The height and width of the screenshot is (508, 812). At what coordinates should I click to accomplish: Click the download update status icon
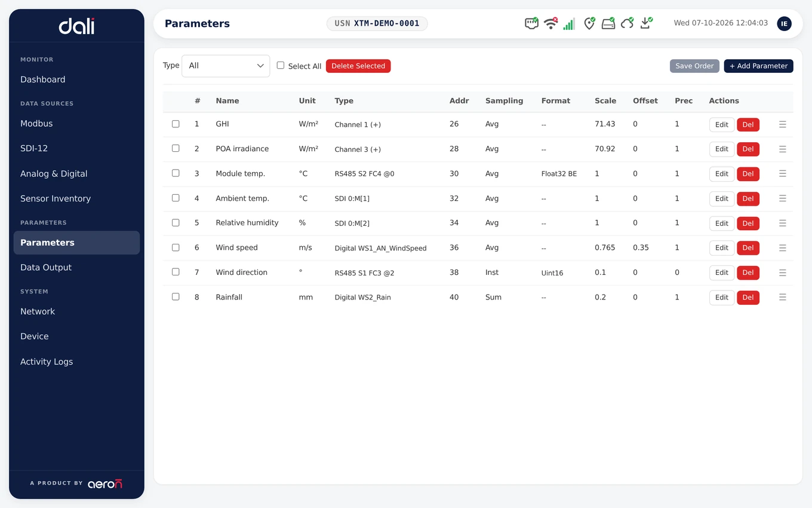(x=646, y=23)
